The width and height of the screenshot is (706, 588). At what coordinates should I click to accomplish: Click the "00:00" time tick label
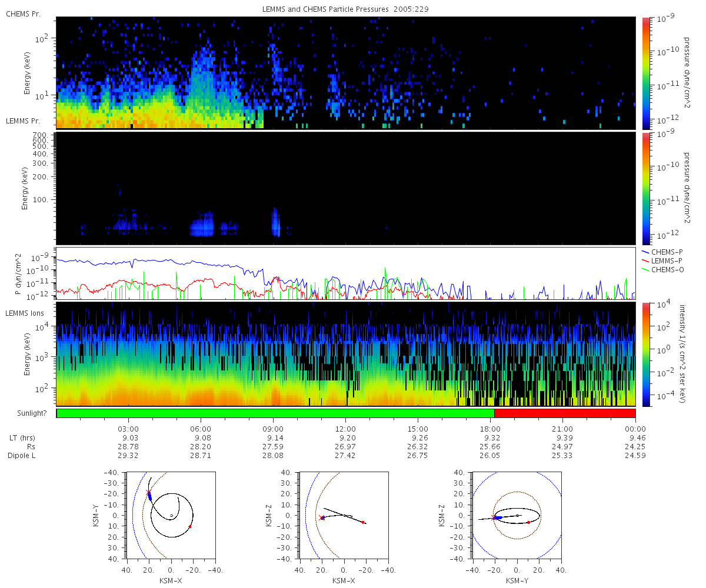(x=635, y=429)
